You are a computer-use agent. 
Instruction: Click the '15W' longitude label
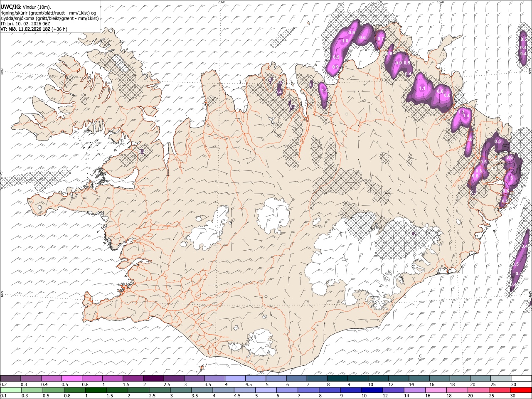tap(441, 2)
